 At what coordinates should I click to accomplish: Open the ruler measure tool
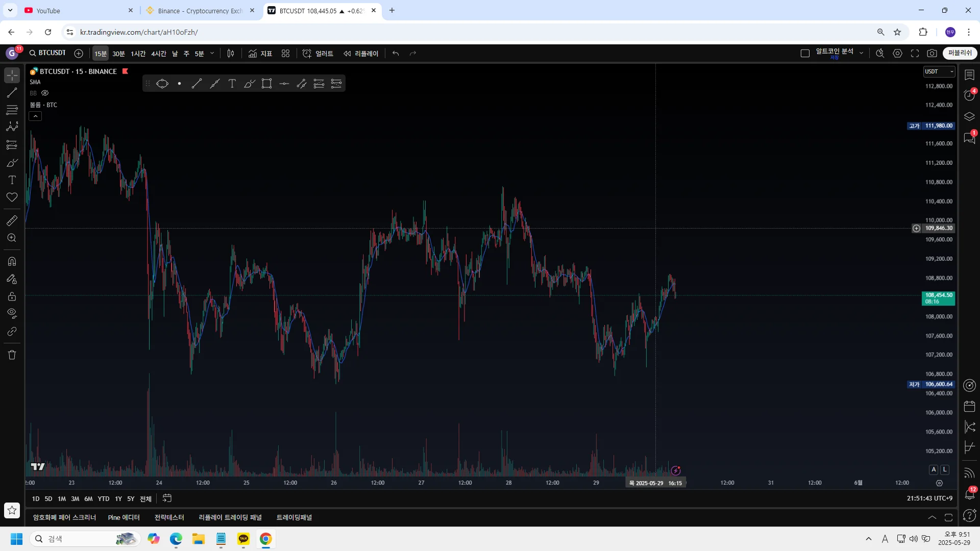[x=12, y=220]
